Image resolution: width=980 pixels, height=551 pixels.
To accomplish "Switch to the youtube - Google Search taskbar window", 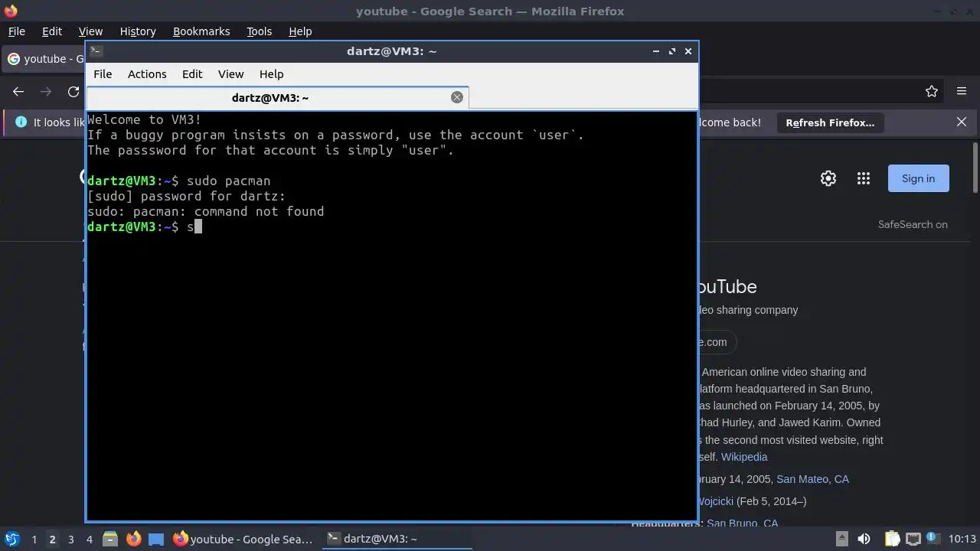I will pos(243,539).
